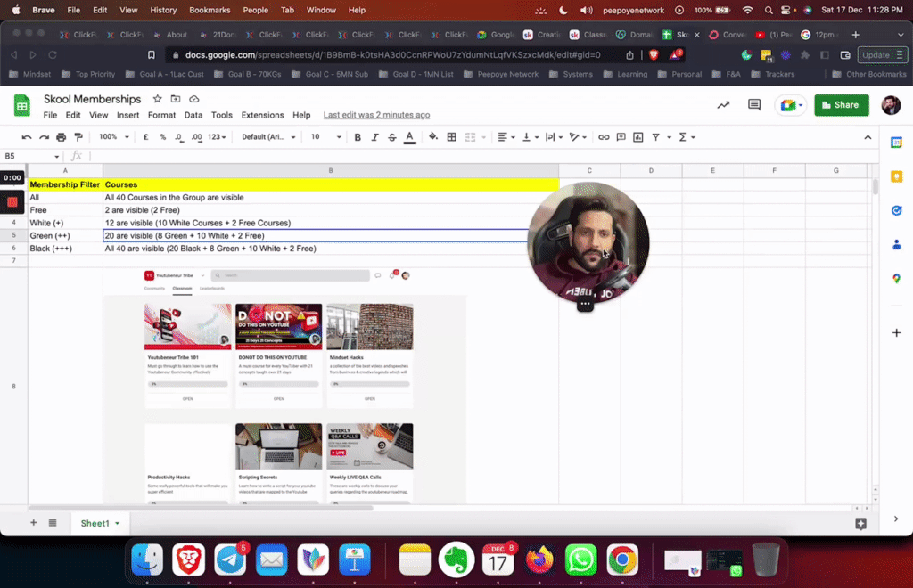
Task: Toggle bold formatting in the toolbar
Action: point(358,136)
